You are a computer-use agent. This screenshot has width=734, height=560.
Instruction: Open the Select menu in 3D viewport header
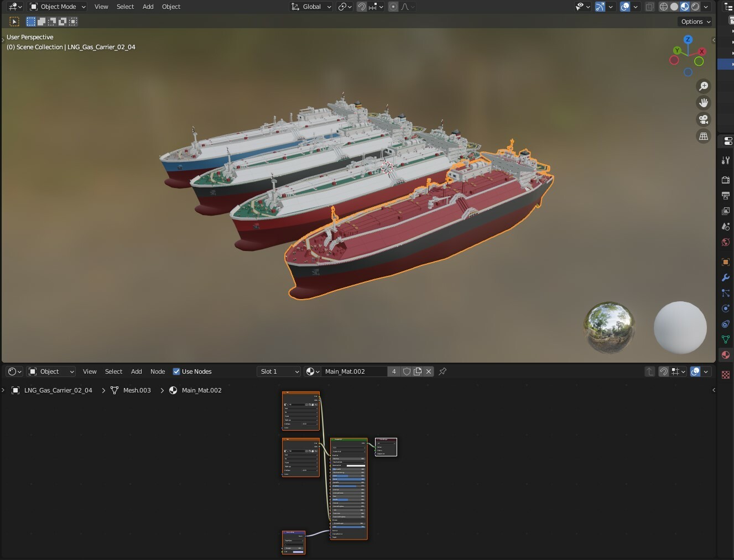tap(125, 6)
